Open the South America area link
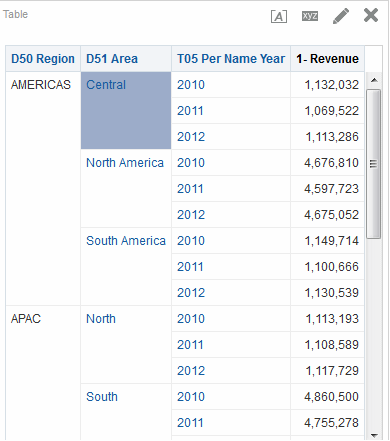The image size is (390, 441). point(126,241)
